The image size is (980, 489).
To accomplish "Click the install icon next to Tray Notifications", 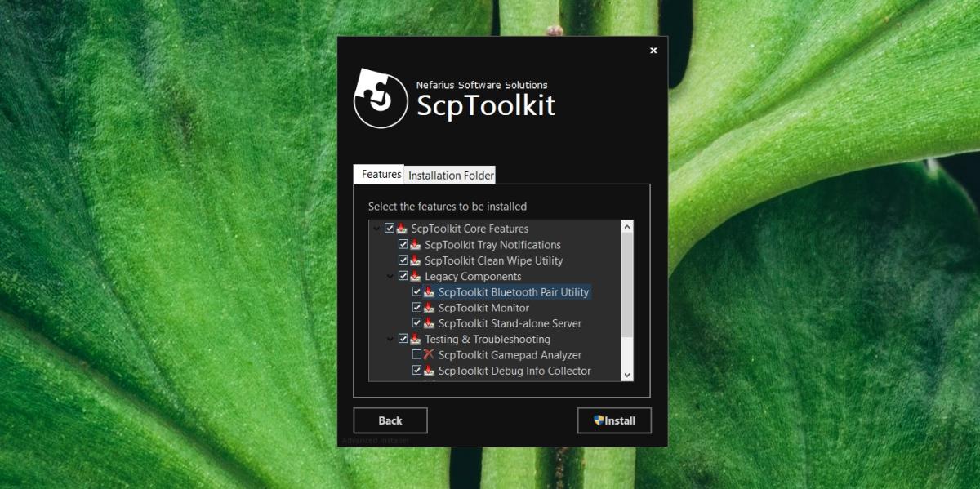I will coord(415,245).
